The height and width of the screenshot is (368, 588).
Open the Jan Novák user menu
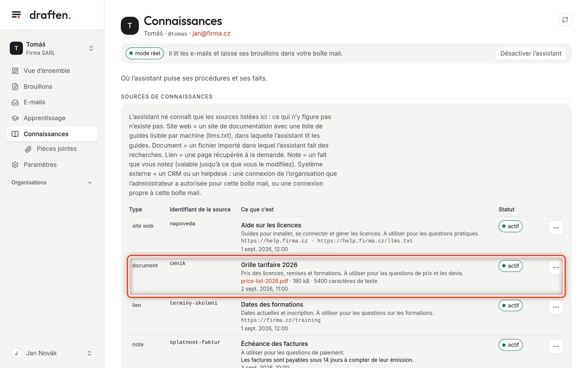(x=52, y=353)
